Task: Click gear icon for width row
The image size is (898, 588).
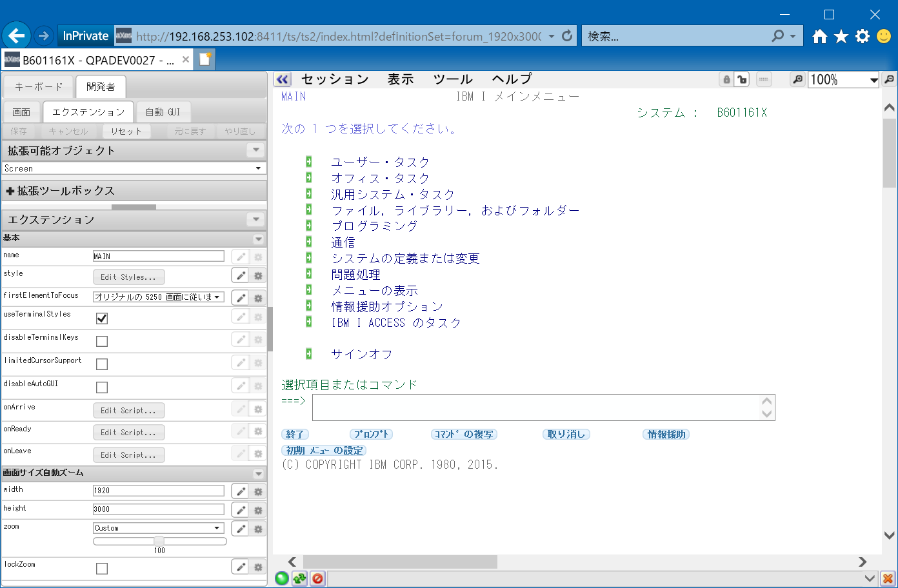Action: tap(258, 491)
